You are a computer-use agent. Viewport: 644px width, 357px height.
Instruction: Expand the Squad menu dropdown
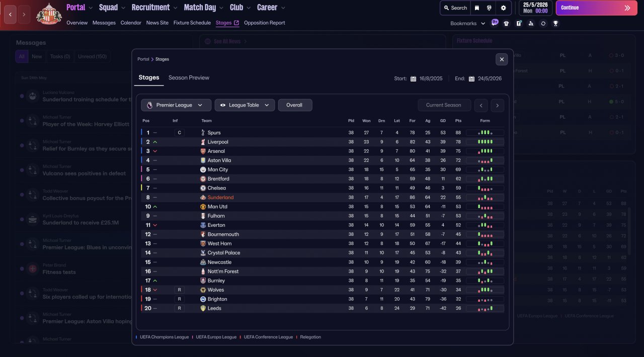point(123,8)
